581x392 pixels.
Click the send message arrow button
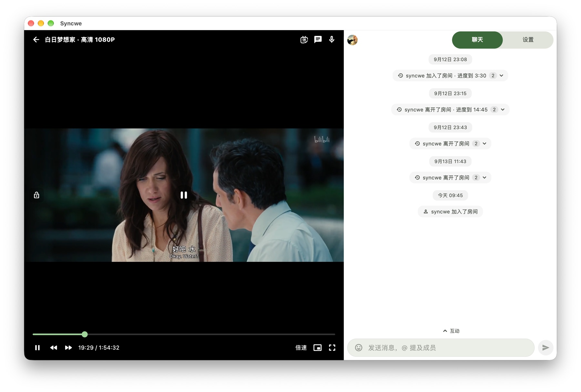[x=545, y=347]
